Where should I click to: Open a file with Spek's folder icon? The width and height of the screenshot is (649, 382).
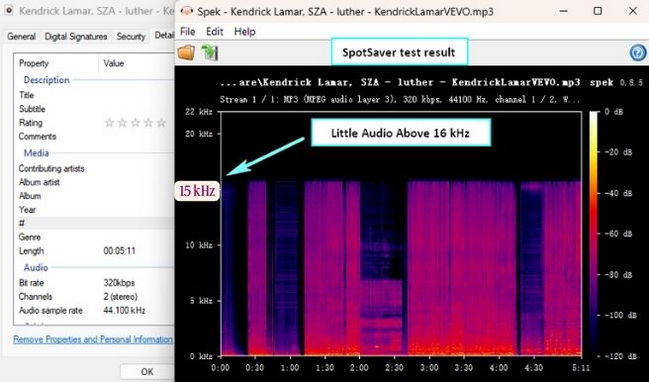[186, 53]
